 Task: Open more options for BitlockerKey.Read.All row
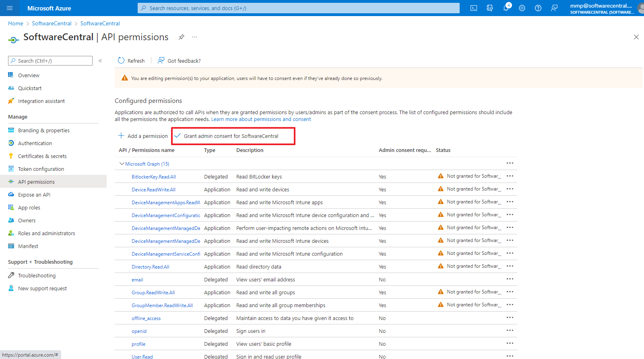coord(510,176)
